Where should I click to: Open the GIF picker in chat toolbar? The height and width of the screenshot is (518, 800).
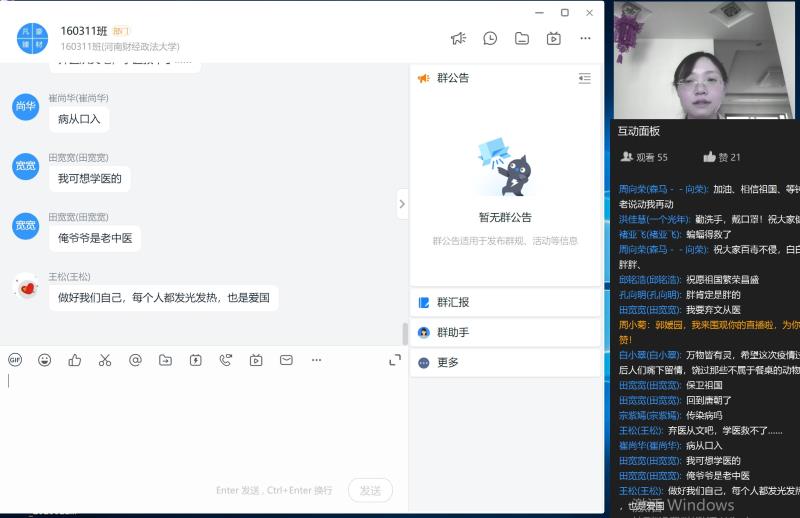(x=15, y=360)
